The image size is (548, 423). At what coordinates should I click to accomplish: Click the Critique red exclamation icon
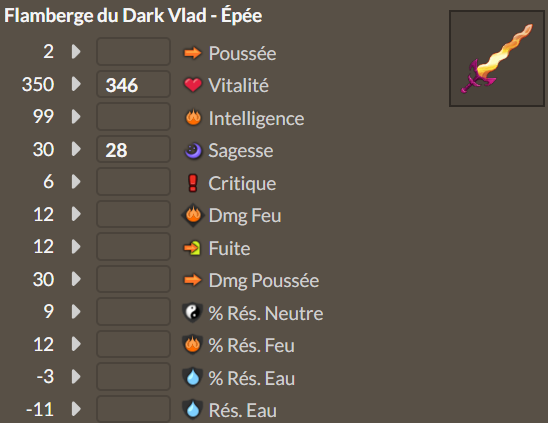[x=193, y=183]
